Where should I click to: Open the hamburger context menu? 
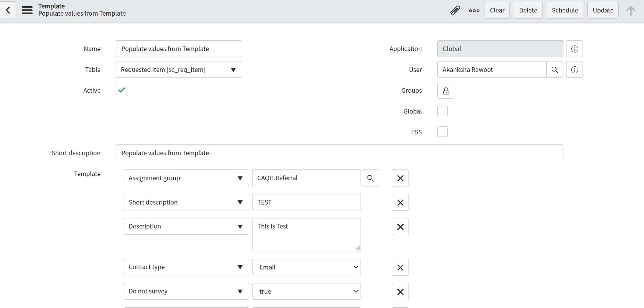pyautogui.click(x=27, y=10)
